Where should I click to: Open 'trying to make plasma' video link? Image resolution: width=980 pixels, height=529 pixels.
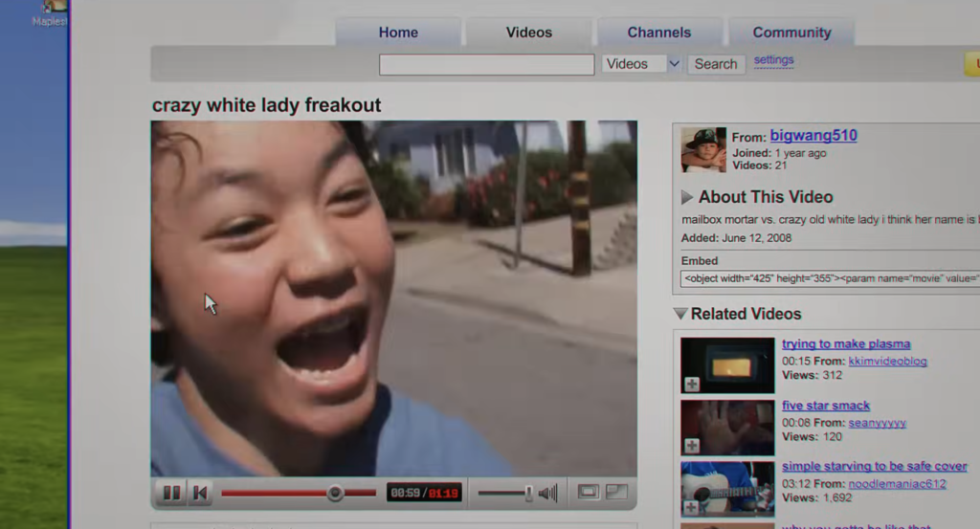846,343
